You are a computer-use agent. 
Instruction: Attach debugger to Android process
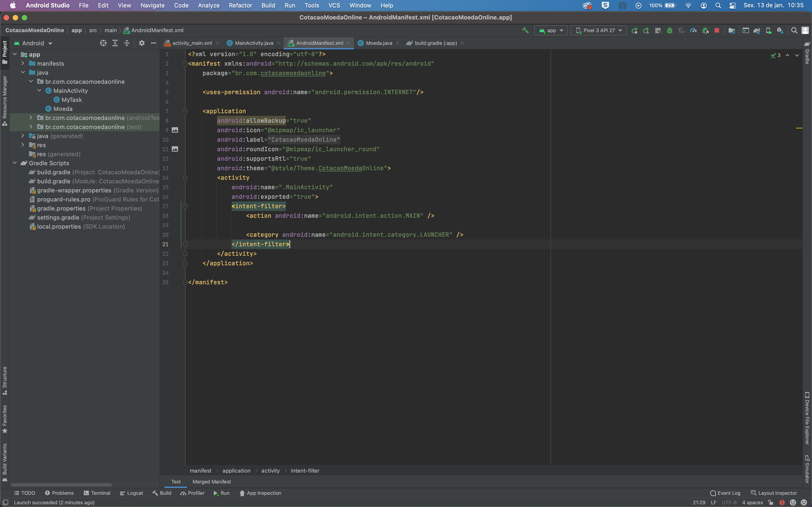(705, 30)
